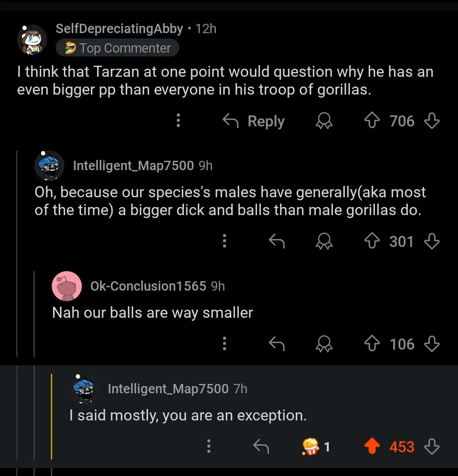Viewport: 458px width, 476px height.
Task: Remove the orange upvote on 453-point comment
Action: (x=372, y=447)
